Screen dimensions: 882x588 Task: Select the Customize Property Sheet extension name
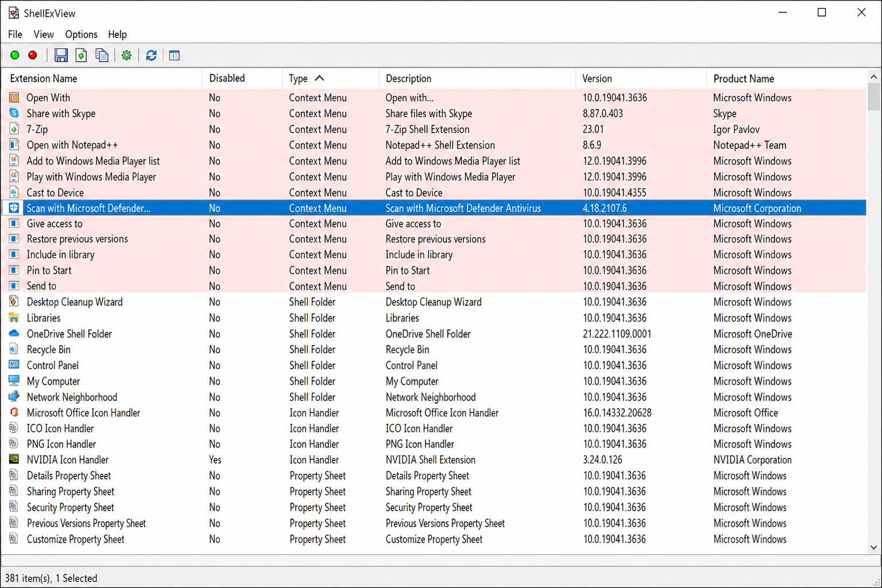76,539
